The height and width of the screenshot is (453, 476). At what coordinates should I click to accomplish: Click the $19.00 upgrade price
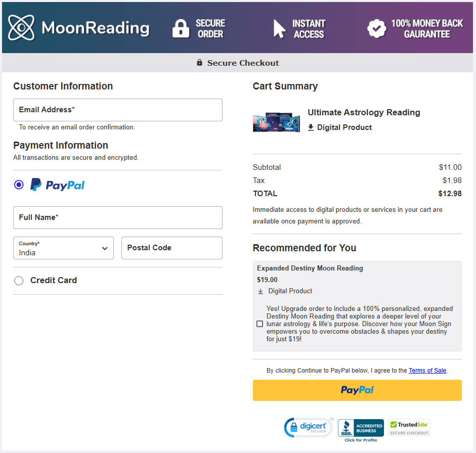click(267, 280)
